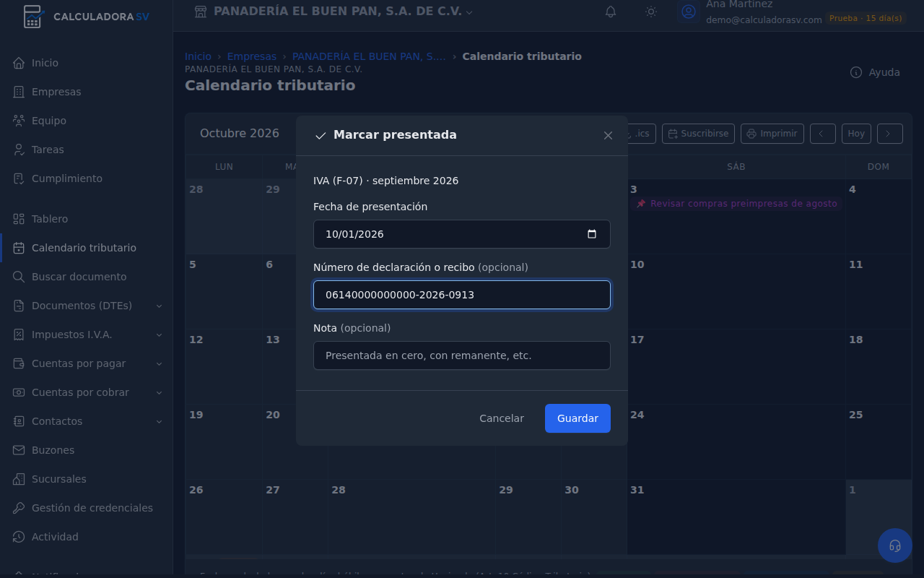
Task: Expand Impuestos I.V.A. submenu
Action: click(x=87, y=335)
